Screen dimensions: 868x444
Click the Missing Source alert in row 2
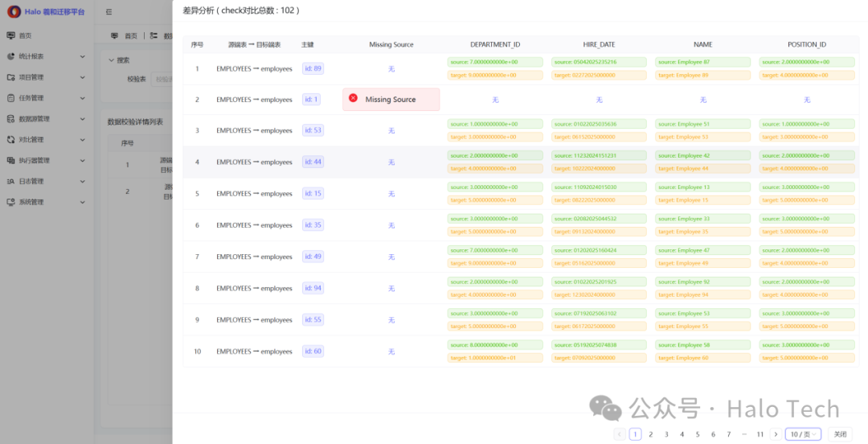coord(391,99)
